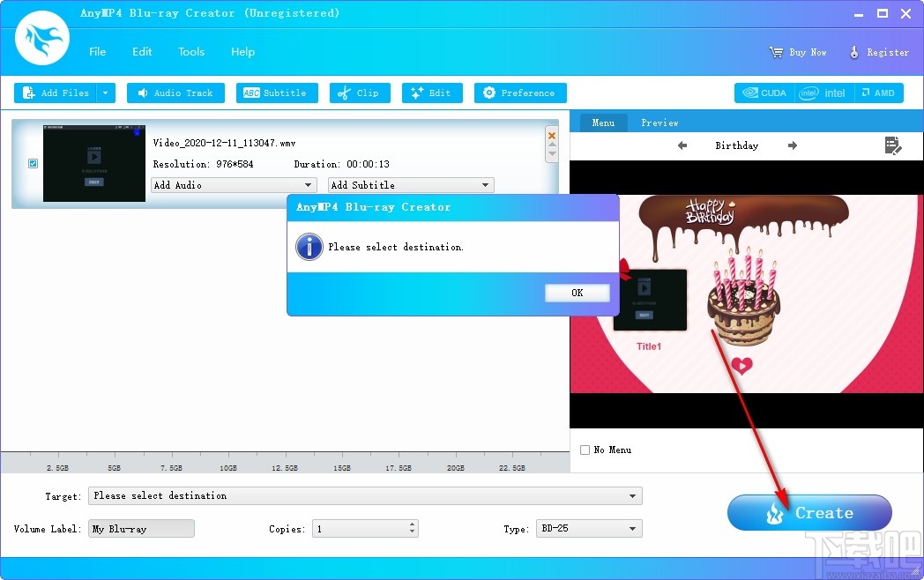The width and height of the screenshot is (924, 580).
Task: Uncheck the video file selection checkbox
Action: [33, 163]
